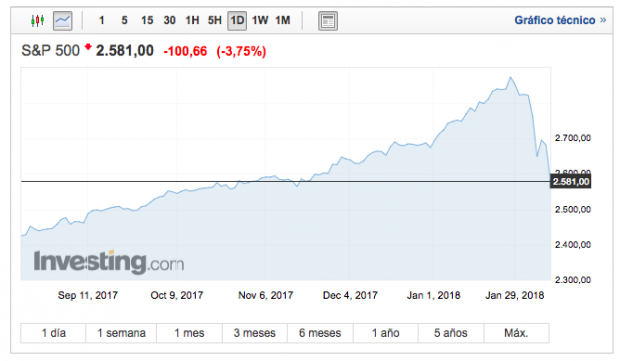Set the interval to 30 minutes
This screenshot has height=361, width=620.
pos(170,20)
